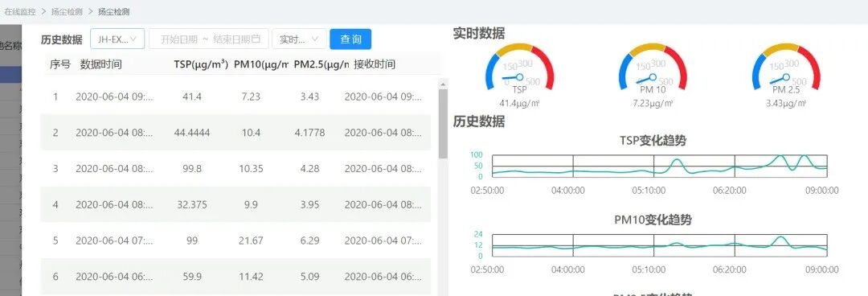Viewport: 868px width, 296px height.
Task: Go to 在线监控 in the breadcrumb
Action: (x=20, y=11)
